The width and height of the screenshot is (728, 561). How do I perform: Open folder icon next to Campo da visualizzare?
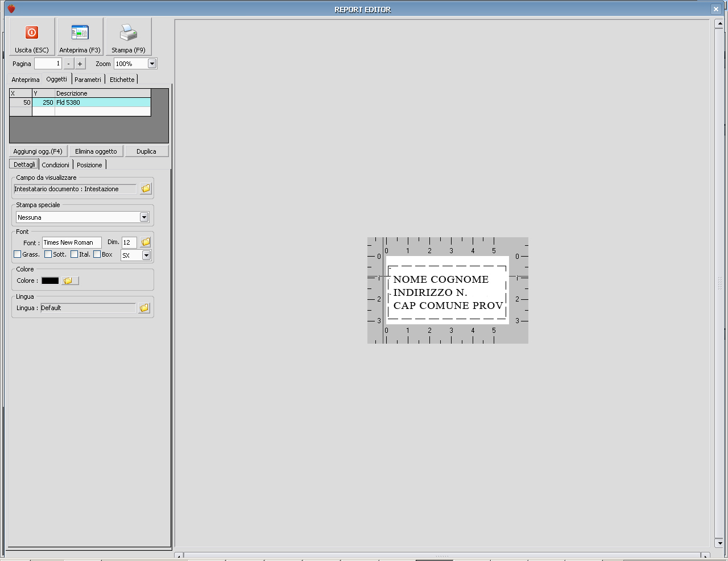tap(146, 188)
